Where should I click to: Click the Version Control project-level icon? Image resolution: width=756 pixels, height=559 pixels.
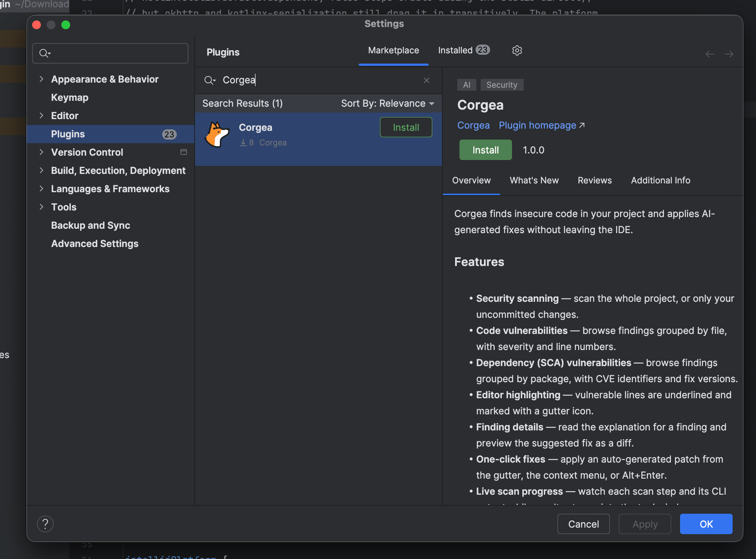click(x=184, y=152)
